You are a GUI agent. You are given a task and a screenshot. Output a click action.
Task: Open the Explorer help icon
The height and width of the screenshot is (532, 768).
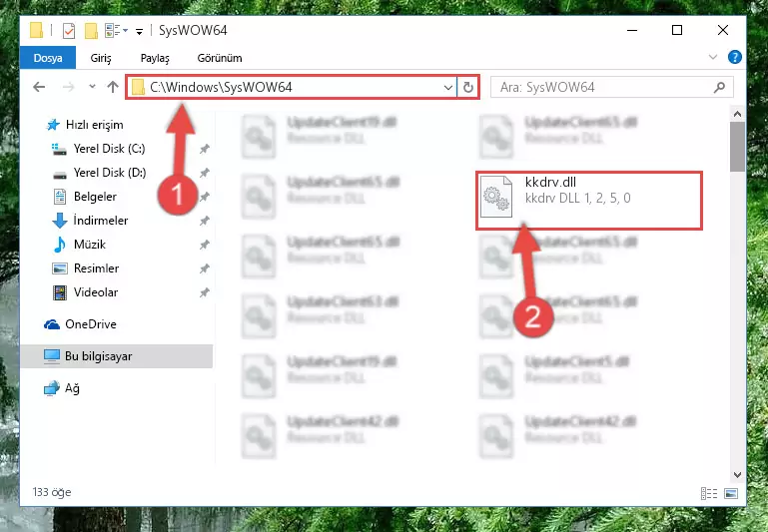coord(735,57)
